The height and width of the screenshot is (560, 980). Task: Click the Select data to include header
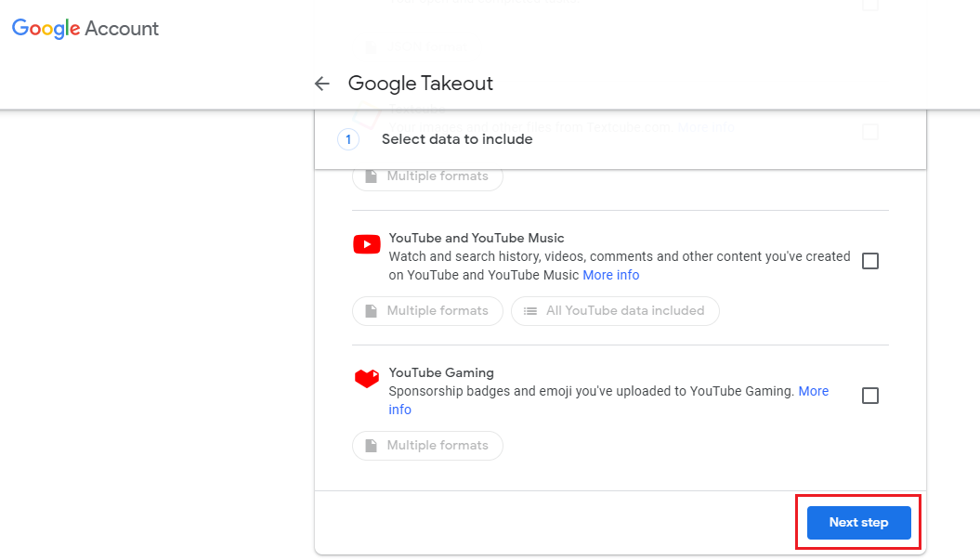(457, 139)
